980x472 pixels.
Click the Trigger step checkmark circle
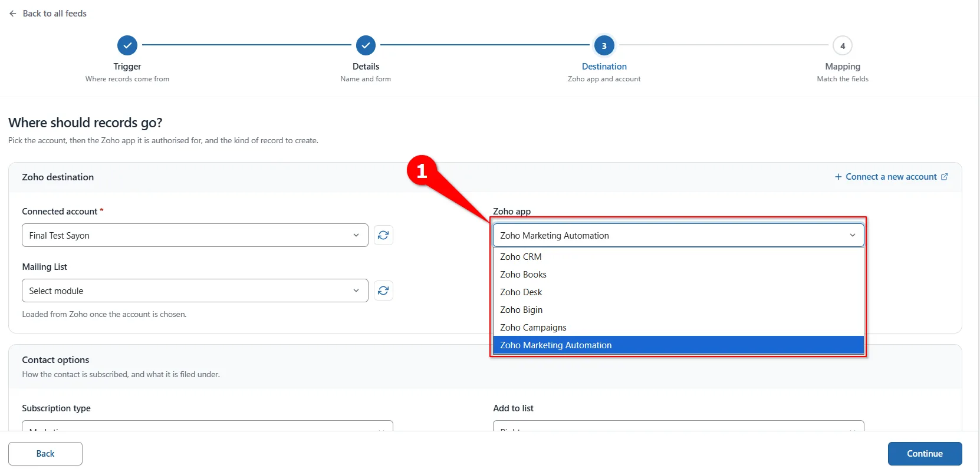pos(127,45)
